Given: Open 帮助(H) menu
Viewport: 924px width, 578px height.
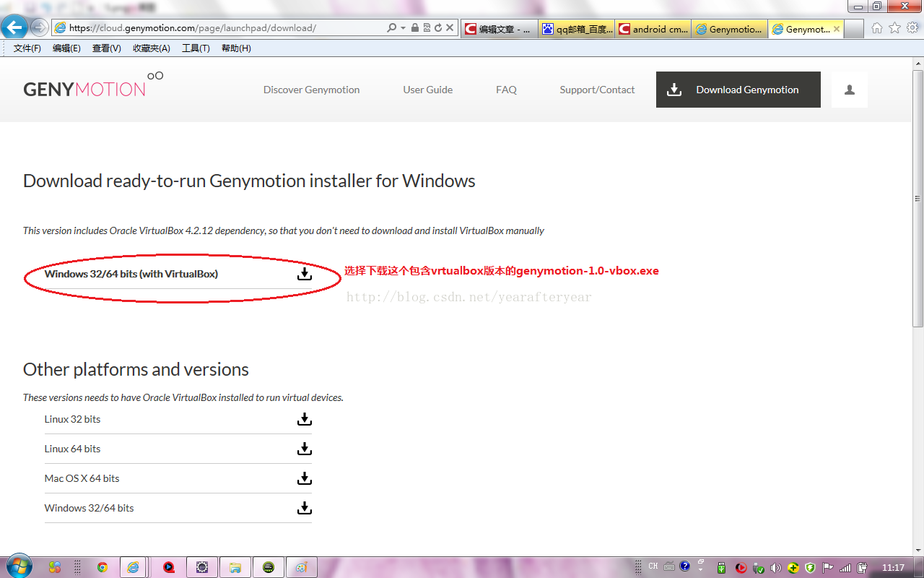Looking at the screenshot, I should click(x=236, y=48).
